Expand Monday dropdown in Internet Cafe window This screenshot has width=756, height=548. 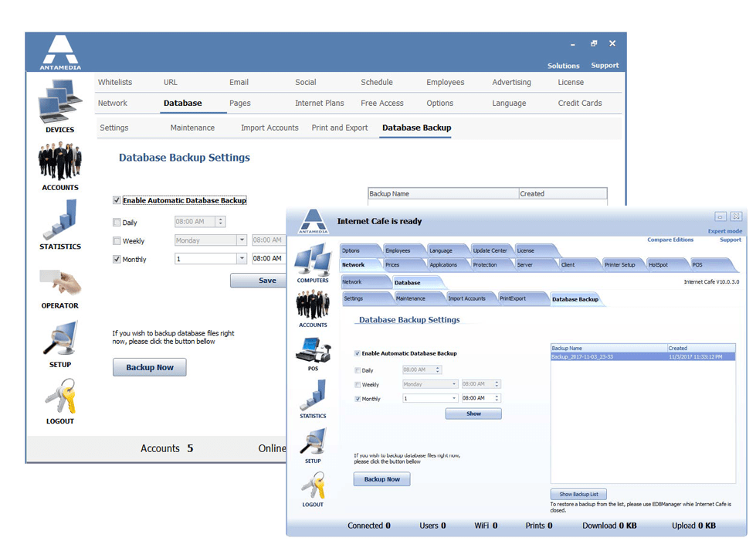click(x=454, y=384)
